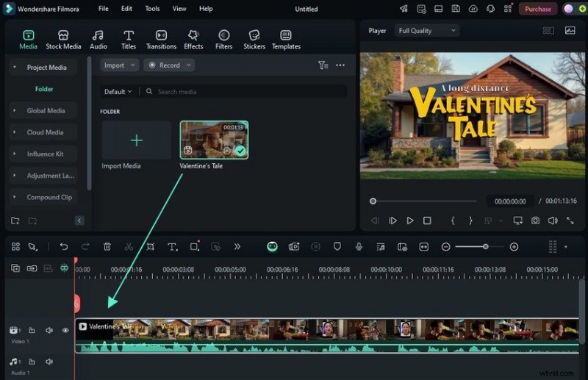Open the Stock Media tab
588x380 pixels.
pyautogui.click(x=63, y=40)
